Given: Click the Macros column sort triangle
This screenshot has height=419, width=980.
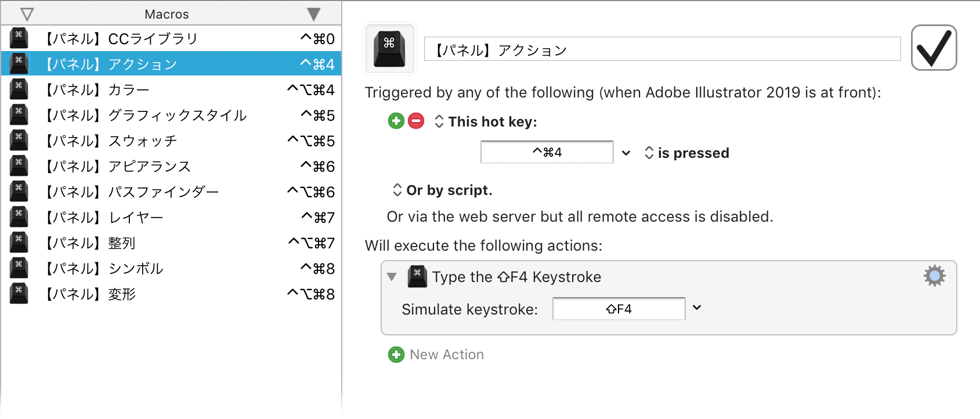Looking at the screenshot, I should click(x=313, y=14).
